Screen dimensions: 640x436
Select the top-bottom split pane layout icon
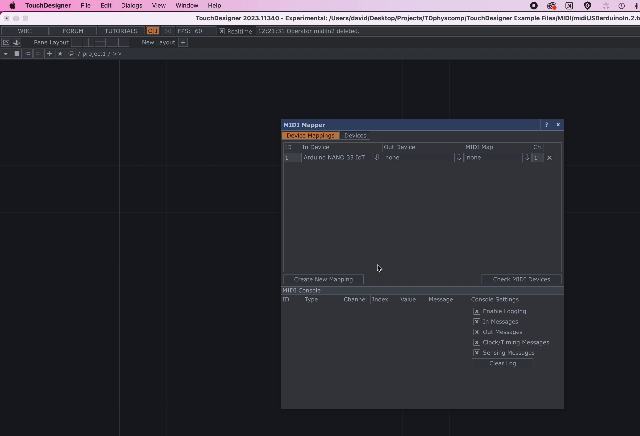pyautogui.click(x=100, y=42)
